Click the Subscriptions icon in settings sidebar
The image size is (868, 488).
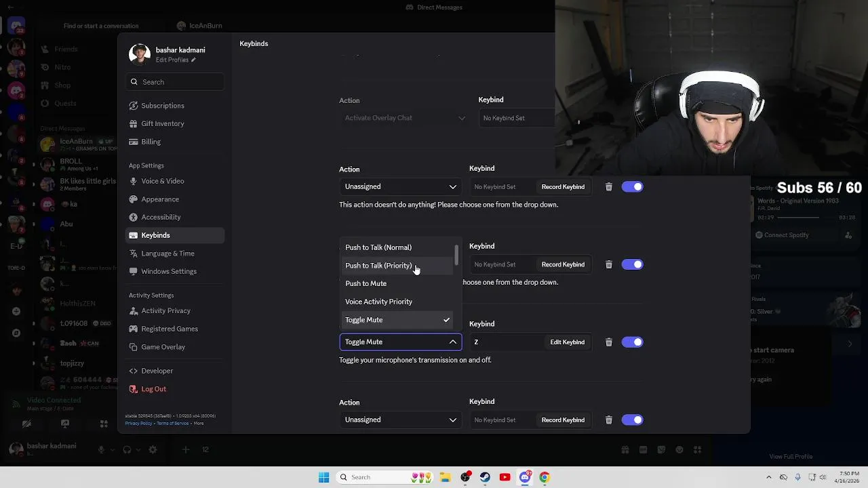134,106
